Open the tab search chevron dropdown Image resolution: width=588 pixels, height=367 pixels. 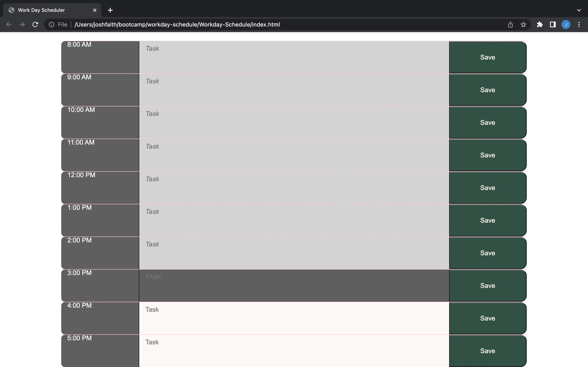[x=579, y=10]
